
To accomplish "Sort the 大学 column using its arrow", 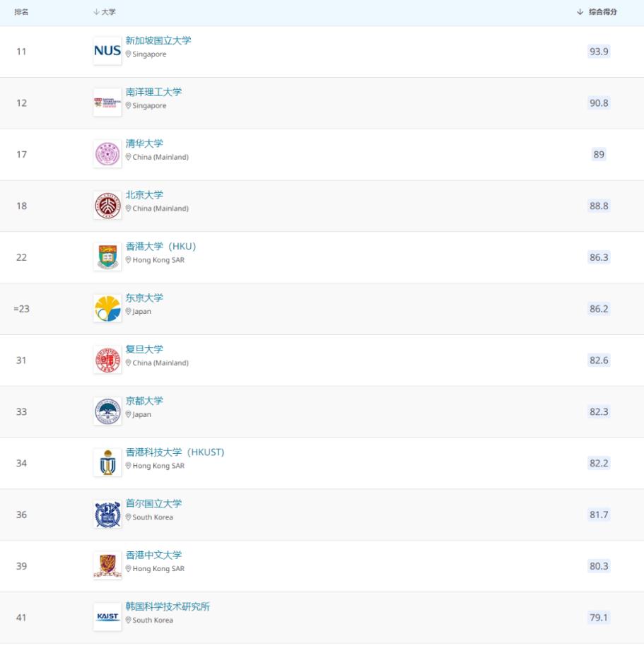I will [x=96, y=12].
